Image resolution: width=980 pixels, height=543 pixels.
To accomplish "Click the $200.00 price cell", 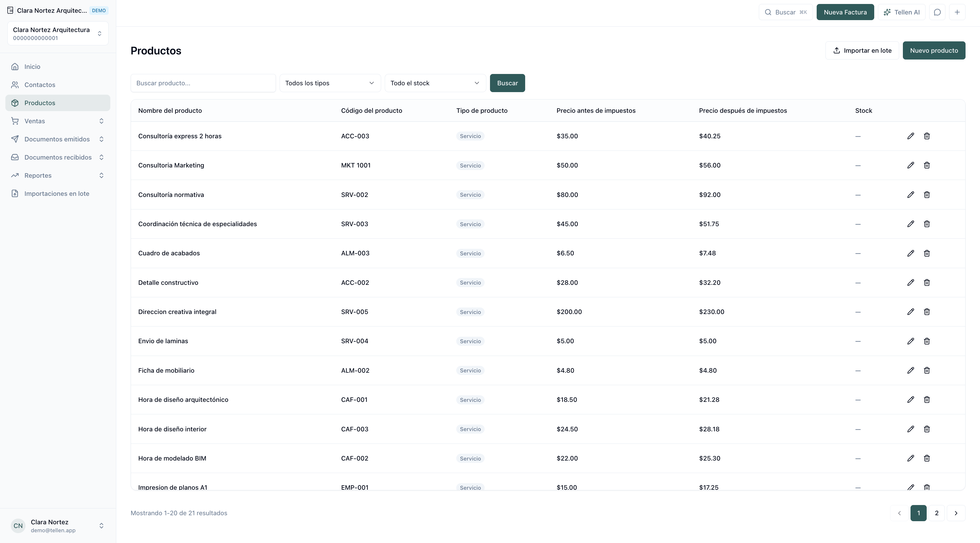I will click(x=569, y=312).
